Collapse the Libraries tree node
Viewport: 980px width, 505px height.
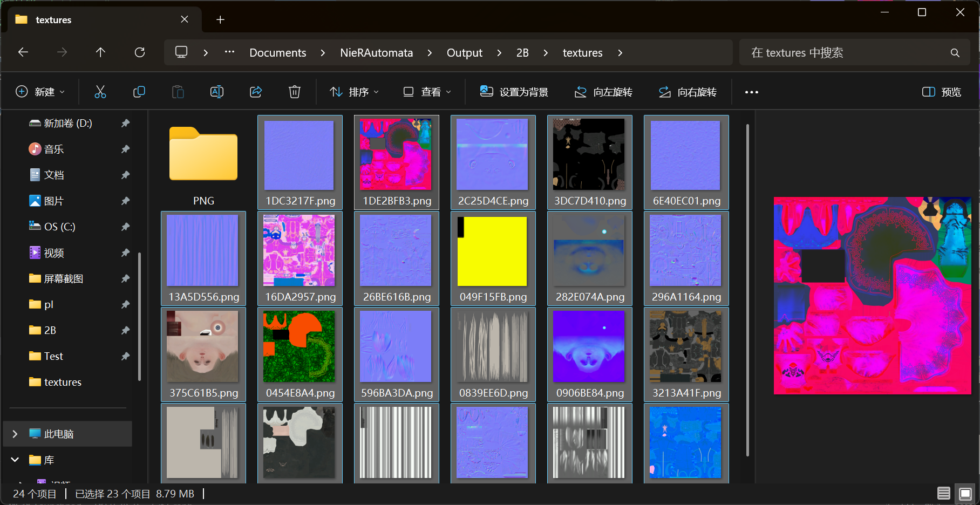pyautogui.click(x=15, y=460)
